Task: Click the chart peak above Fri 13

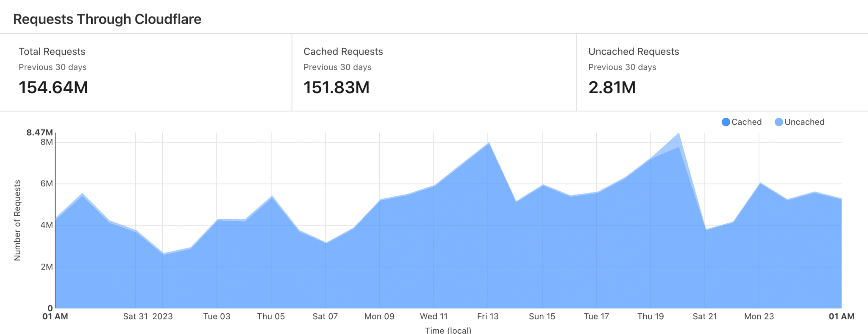Action: 489,143
